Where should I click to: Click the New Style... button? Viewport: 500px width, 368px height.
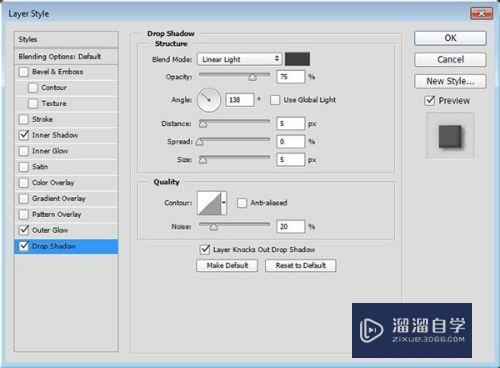tap(450, 81)
